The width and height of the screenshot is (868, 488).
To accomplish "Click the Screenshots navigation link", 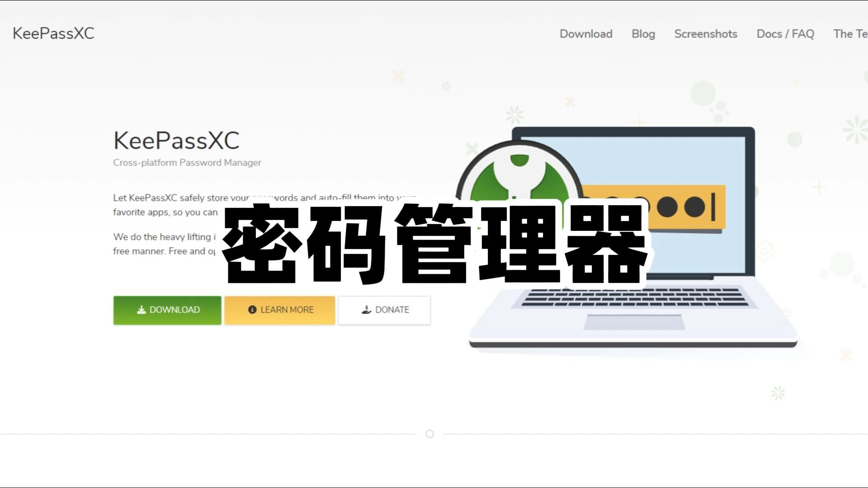I will coord(706,33).
